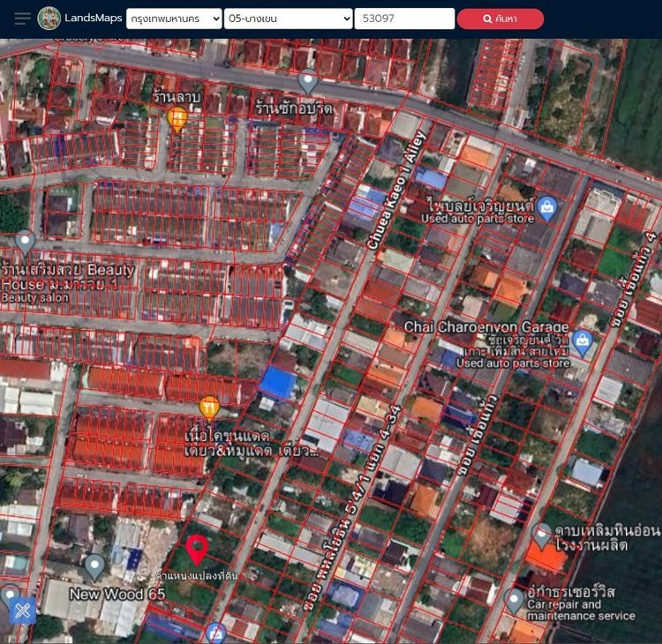Click the New Wood 65 place pin

point(94,565)
